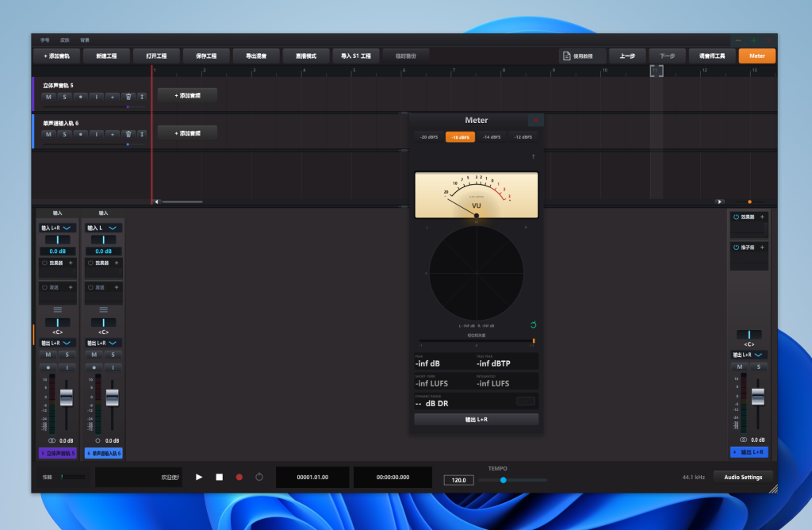Click the stereo link icon on 立体声音轨 5 strip
This screenshot has height=530, width=812.
(52, 440)
